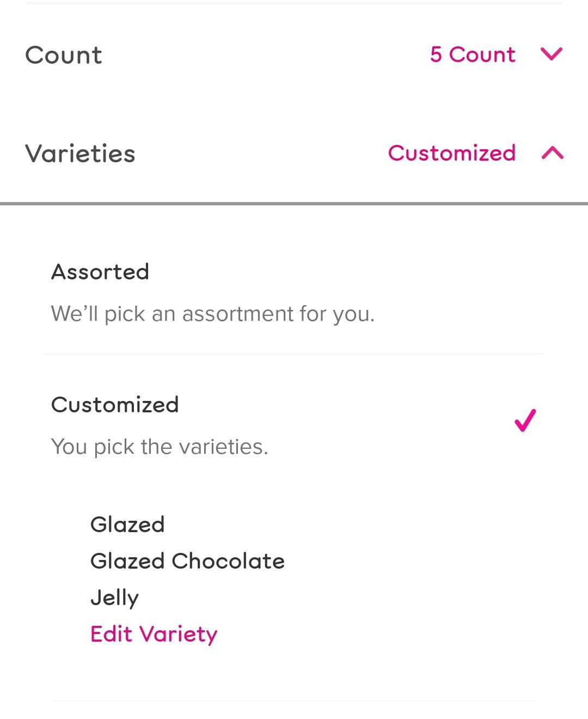The image size is (588, 719).
Task: Open the Customized varieties dropdown
Action: pos(451,153)
